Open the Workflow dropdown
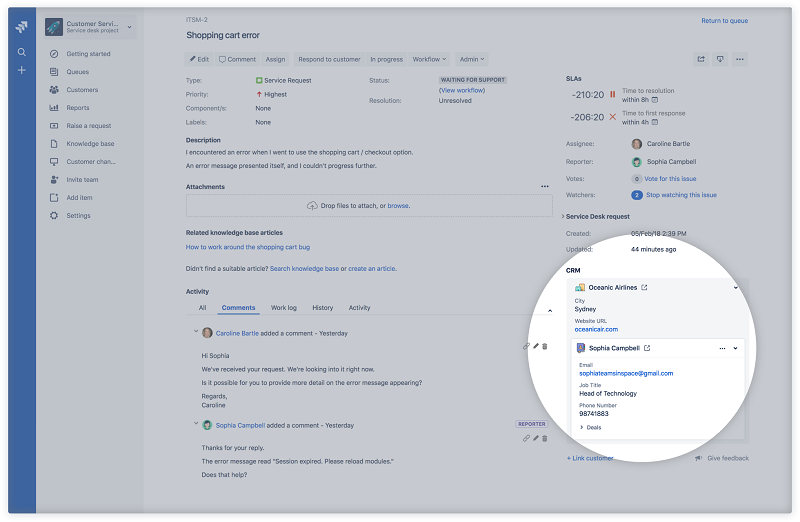800x522 pixels. [430, 59]
